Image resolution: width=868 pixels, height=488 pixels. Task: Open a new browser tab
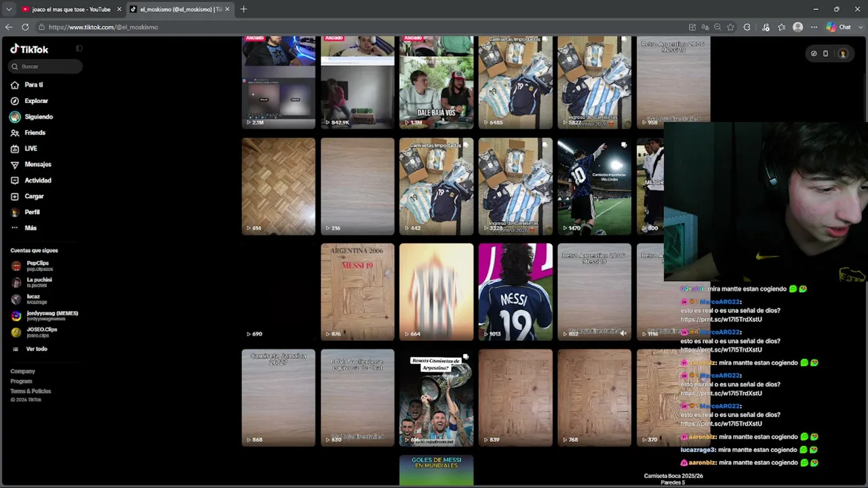point(243,9)
